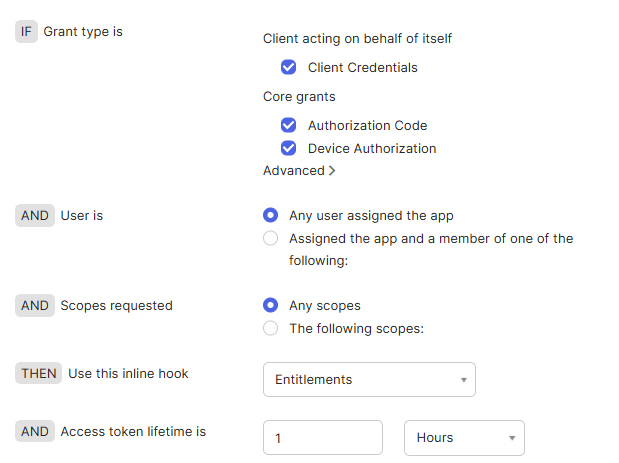Toggle the Device Authorization checkbox

pos(288,148)
